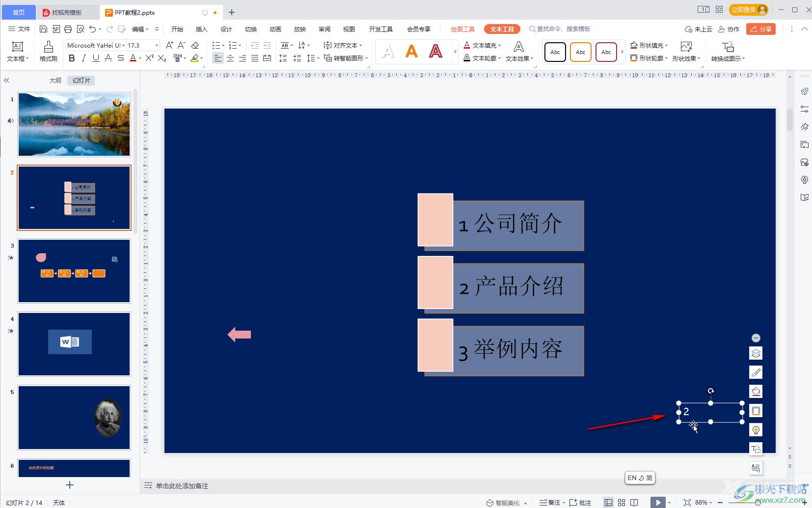This screenshot has height=508, width=812.
Task: Click the distributed alignment icon
Action: click(x=267, y=58)
